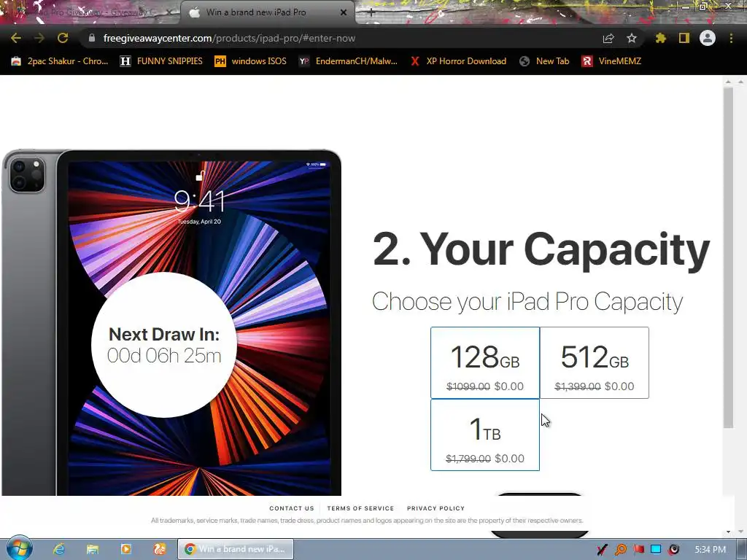Click the Contact Us footer link
The width and height of the screenshot is (747, 560).
(292, 508)
